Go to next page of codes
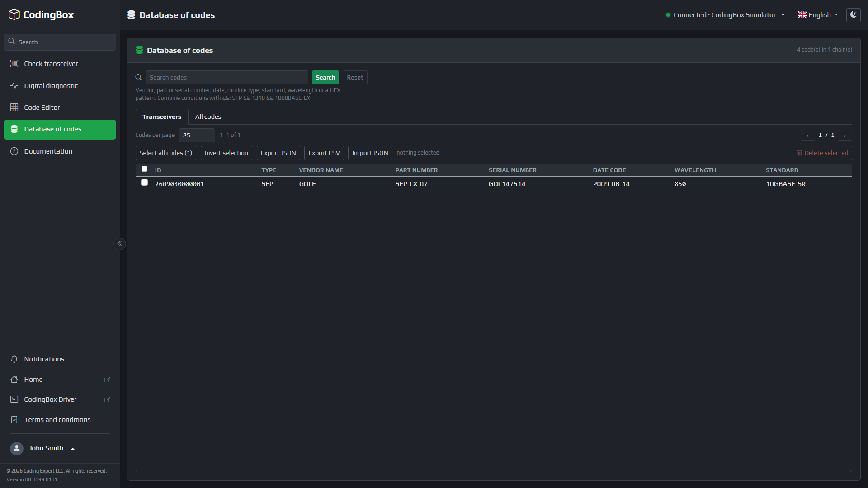The width and height of the screenshot is (868, 488). tap(845, 135)
